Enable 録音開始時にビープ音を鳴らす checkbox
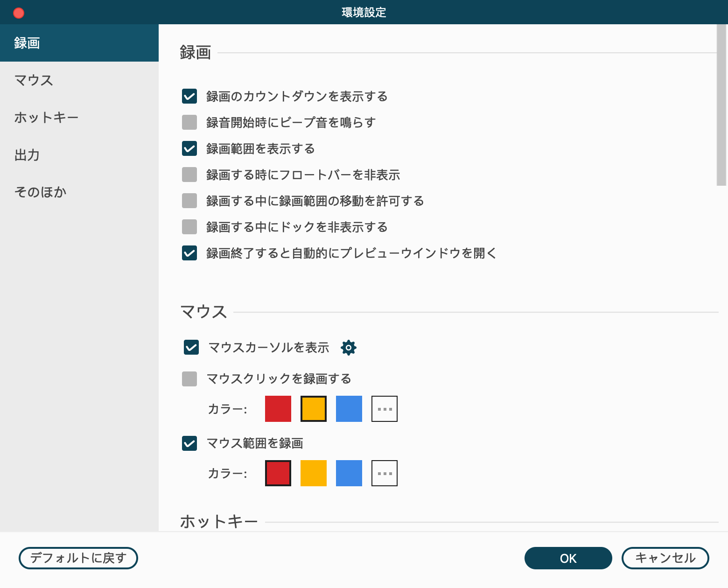 189,123
